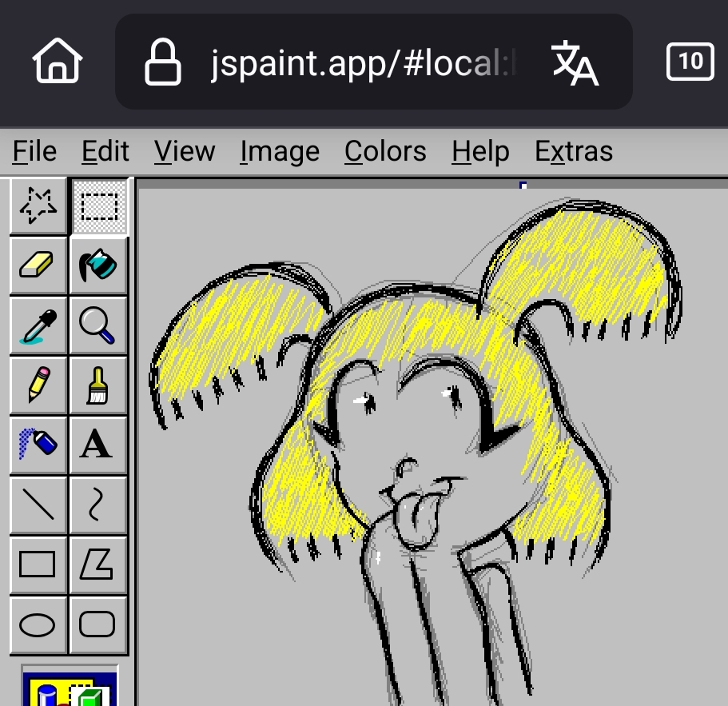Open the Image menu

280,151
